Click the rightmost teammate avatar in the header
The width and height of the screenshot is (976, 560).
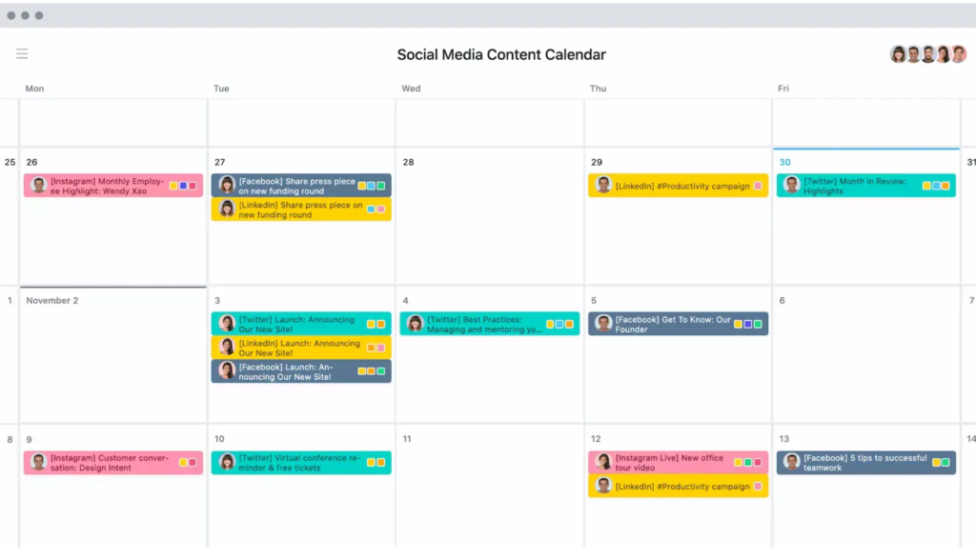tap(958, 54)
